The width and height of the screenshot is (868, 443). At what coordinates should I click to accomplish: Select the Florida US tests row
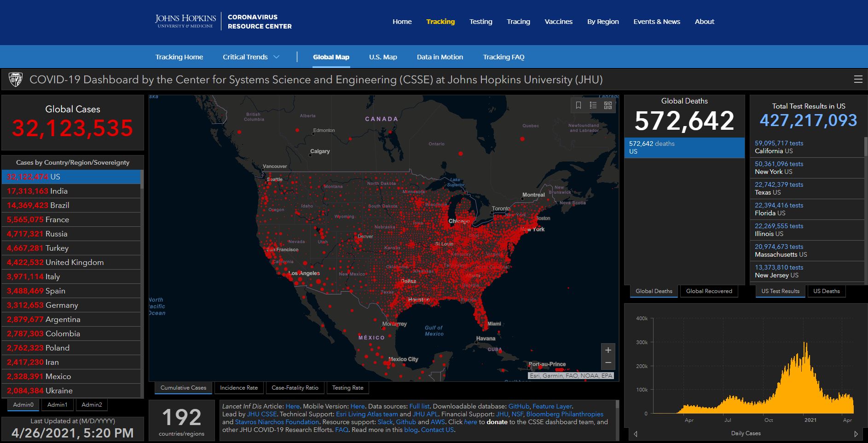(807, 209)
